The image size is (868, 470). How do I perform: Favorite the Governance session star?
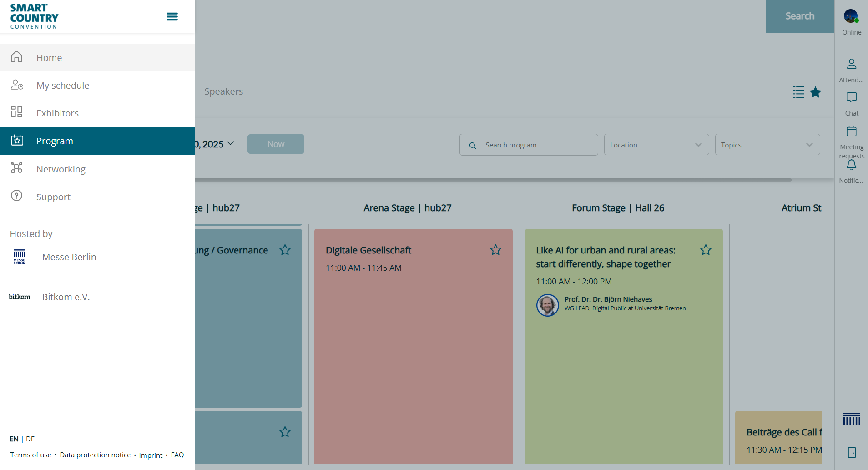pyautogui.click(x=285, y=250)
